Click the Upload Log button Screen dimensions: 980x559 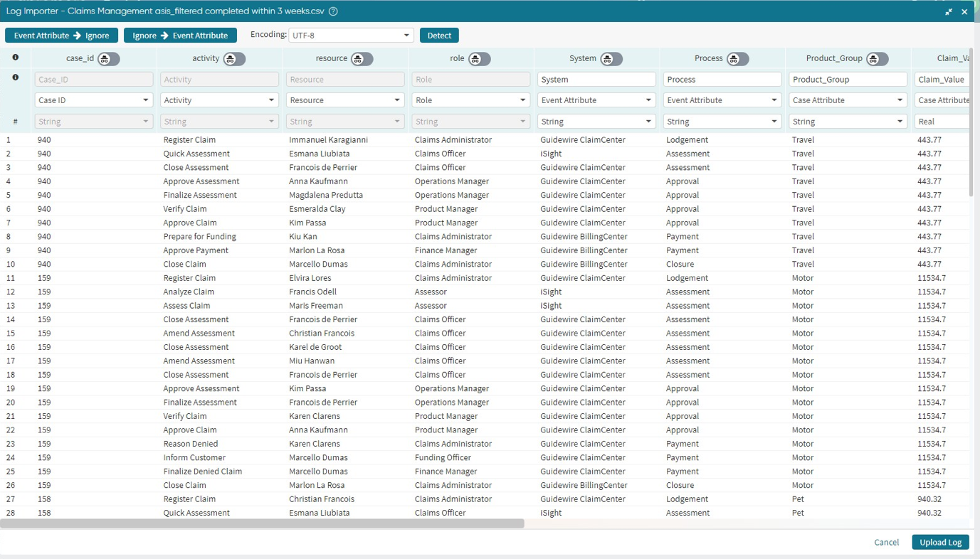[940, 542]
